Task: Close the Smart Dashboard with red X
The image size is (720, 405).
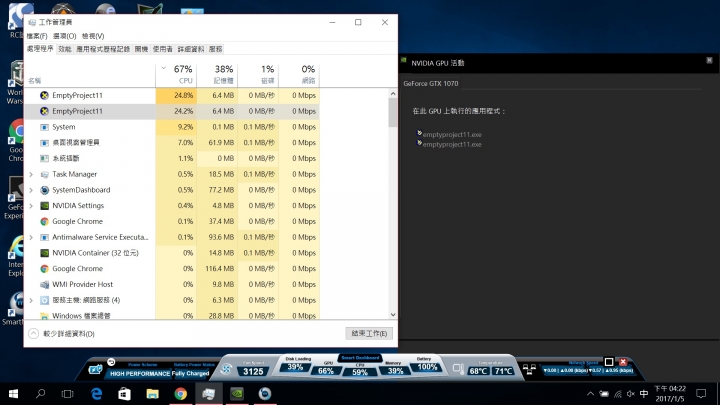Action: click(x=623, y=362)
